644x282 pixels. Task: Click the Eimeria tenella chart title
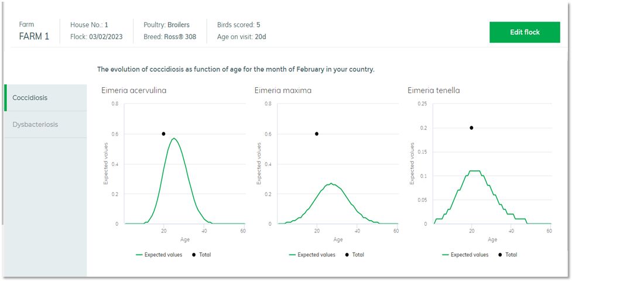[x=433, y=91]
